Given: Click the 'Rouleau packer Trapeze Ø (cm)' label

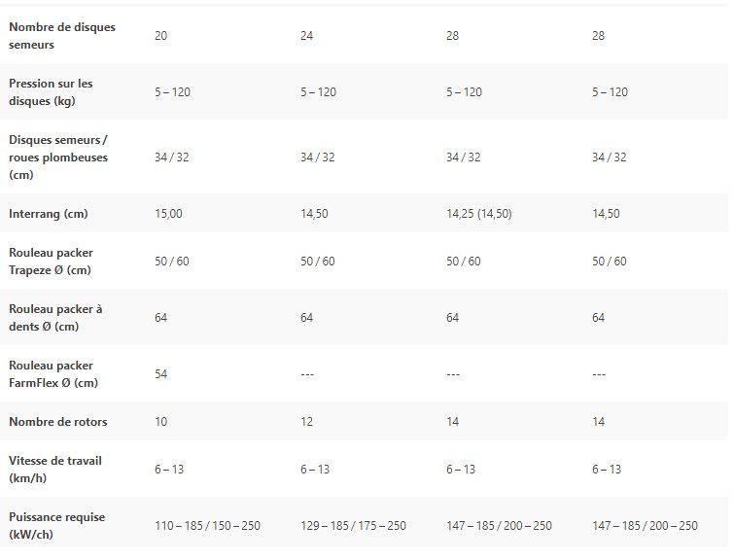Looking at the screenshot, I should pos(51,262).
